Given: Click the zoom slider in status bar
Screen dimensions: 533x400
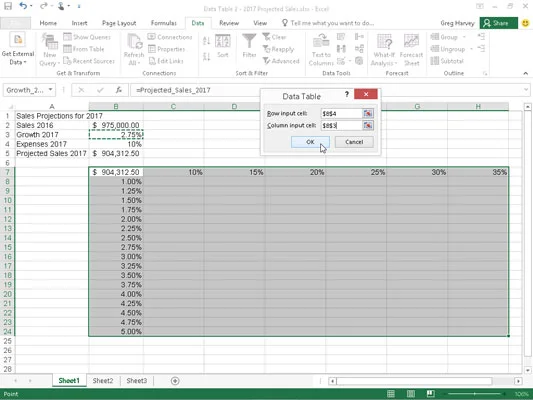Looking at the screenshot, I should click(x=475, y=394).
